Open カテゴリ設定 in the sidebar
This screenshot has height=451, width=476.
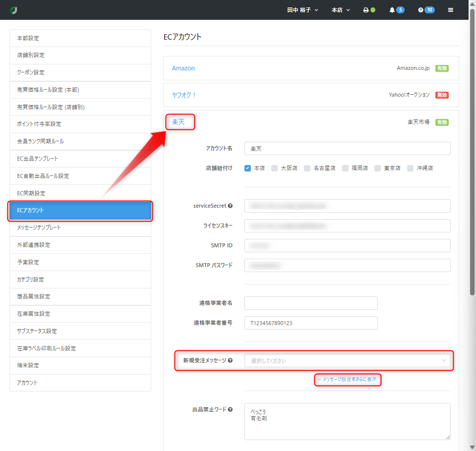80,280
